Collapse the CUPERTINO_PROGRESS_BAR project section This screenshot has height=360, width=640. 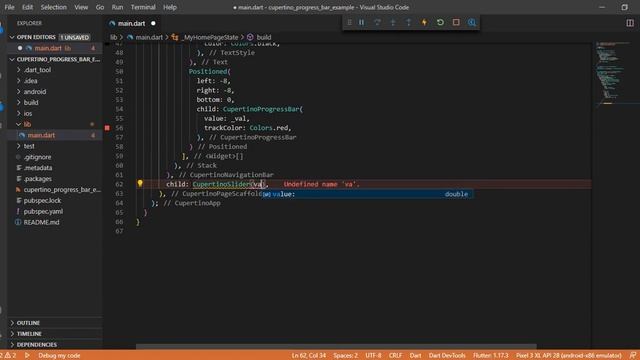tap(54, 59)
